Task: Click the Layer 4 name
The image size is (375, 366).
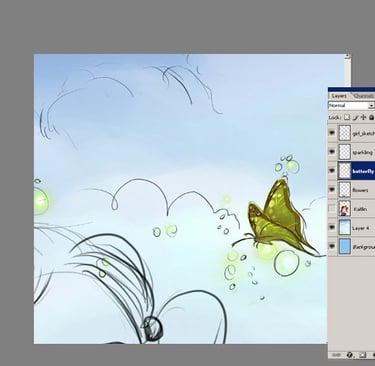Action: (x=361, y=228)
